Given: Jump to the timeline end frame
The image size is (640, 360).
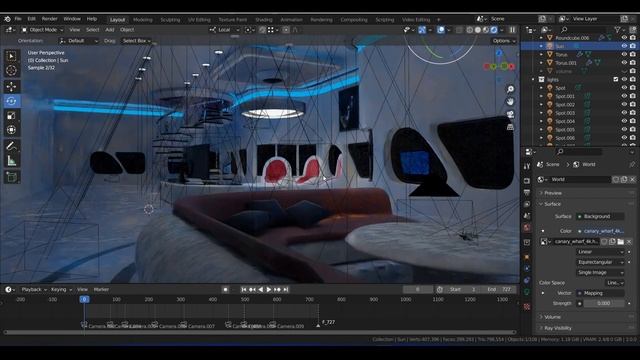Looking at the screenshot, I should pos(286,289).
